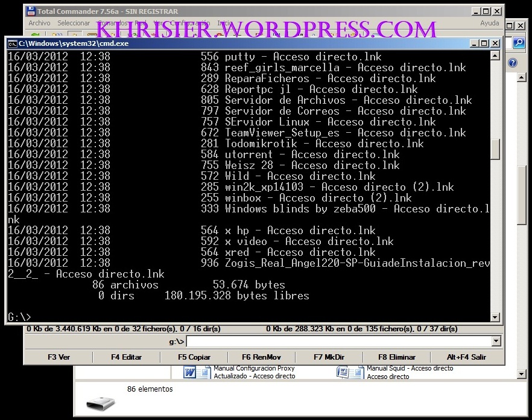Click the Explorer window scroll down arrow
The image size is (532, 420).
pos(522,374)
